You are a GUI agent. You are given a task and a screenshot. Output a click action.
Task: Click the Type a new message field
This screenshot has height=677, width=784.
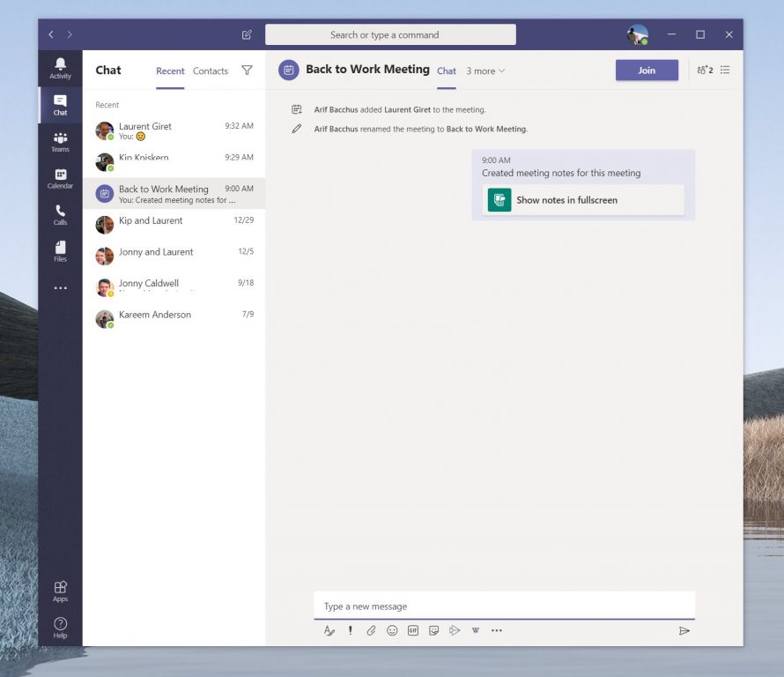(504, 606)
